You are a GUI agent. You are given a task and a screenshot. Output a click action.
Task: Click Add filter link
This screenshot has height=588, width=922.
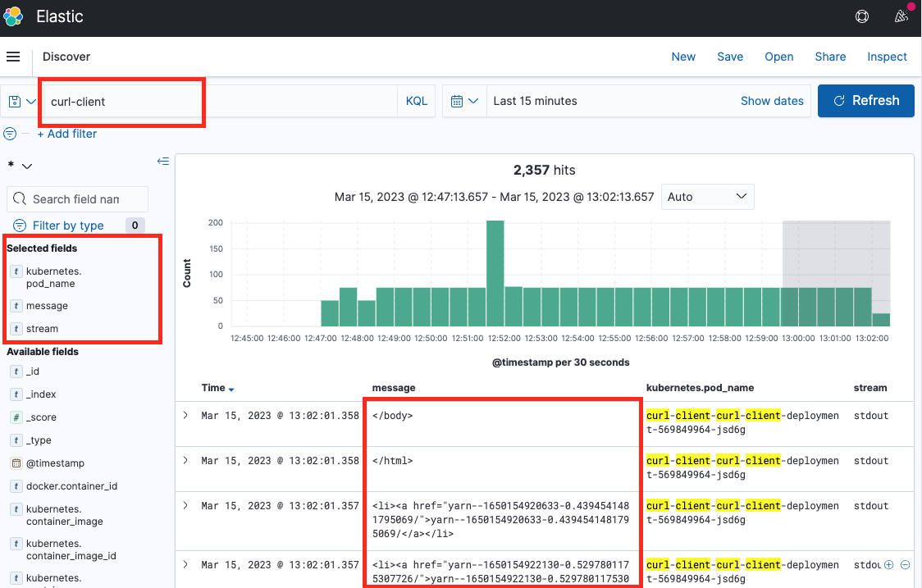tap(67, 134)
